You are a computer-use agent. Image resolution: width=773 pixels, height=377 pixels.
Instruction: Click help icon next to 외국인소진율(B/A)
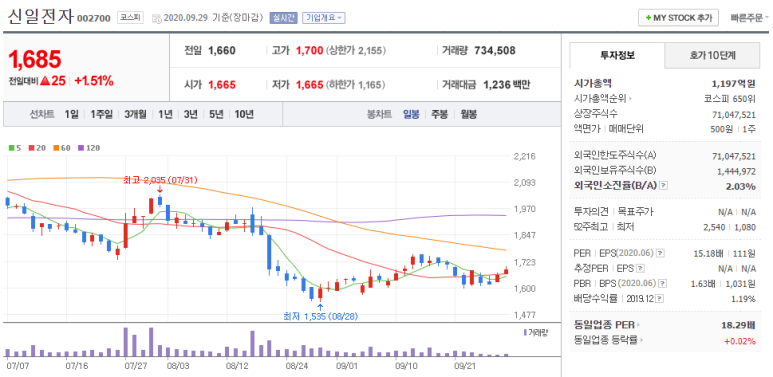(664, 186)
